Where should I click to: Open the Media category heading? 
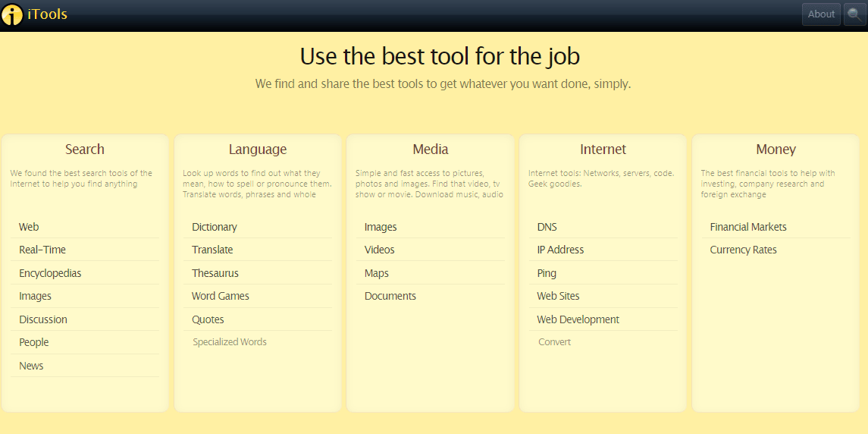(430, 149)
